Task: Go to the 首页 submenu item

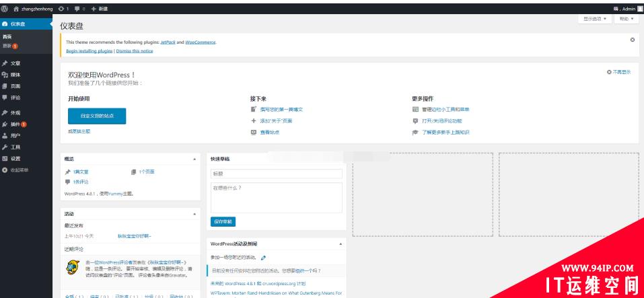Action: pos(7,36)
